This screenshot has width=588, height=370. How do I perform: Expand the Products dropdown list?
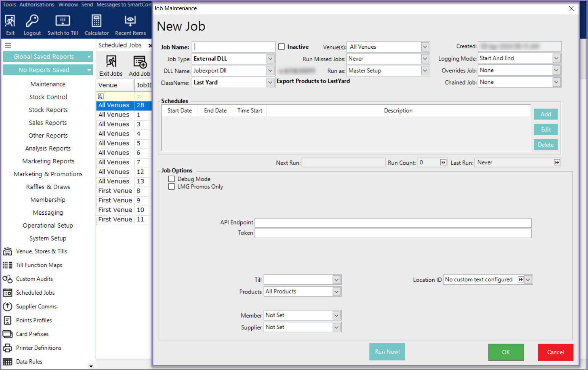coord(336,292)
